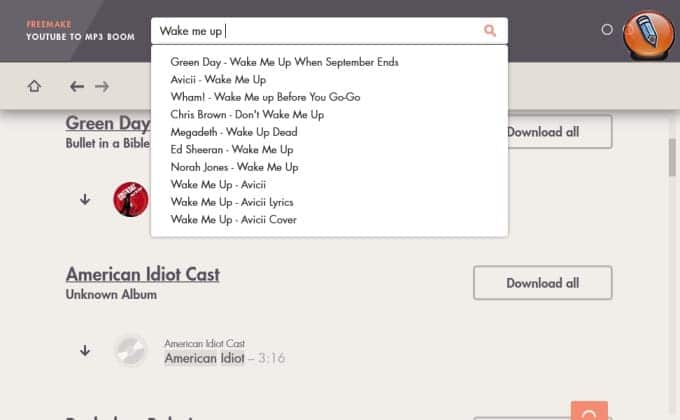Select suggestion Avicii - Wake Me Up
Screen dimensions: 680x420
click(x=218, y=79)
